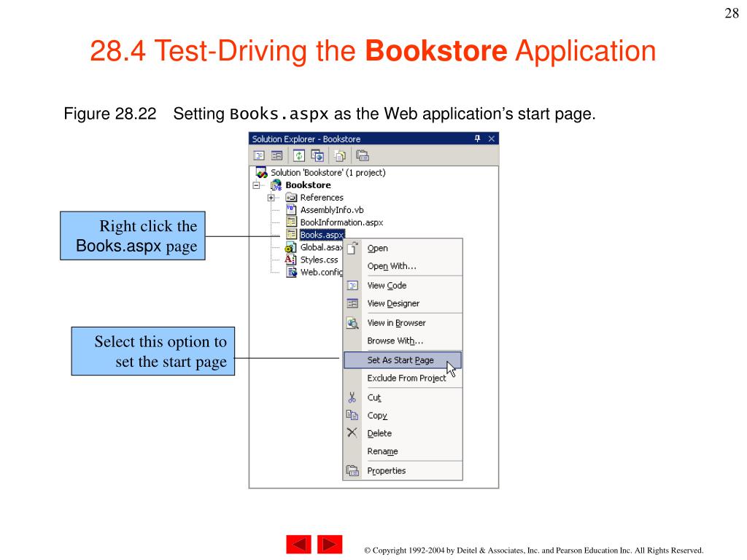
Task: Click the References folder icon
Action: (x=291, y=198)
